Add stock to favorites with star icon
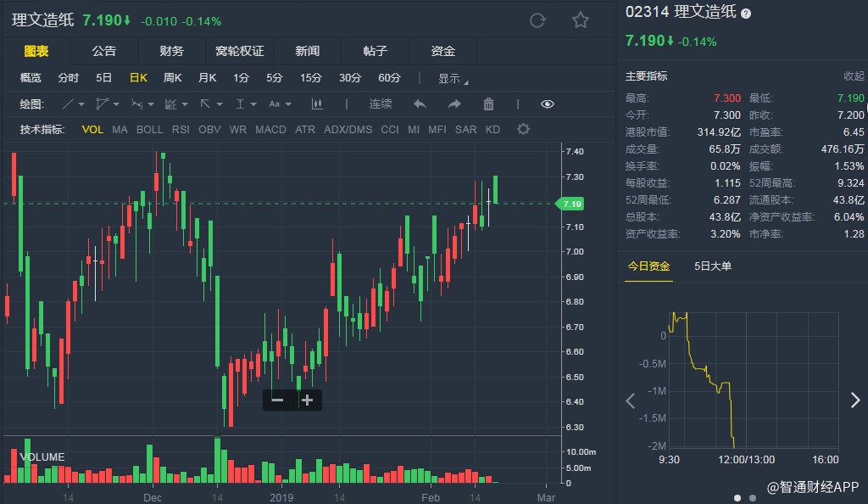 point(580,20)
